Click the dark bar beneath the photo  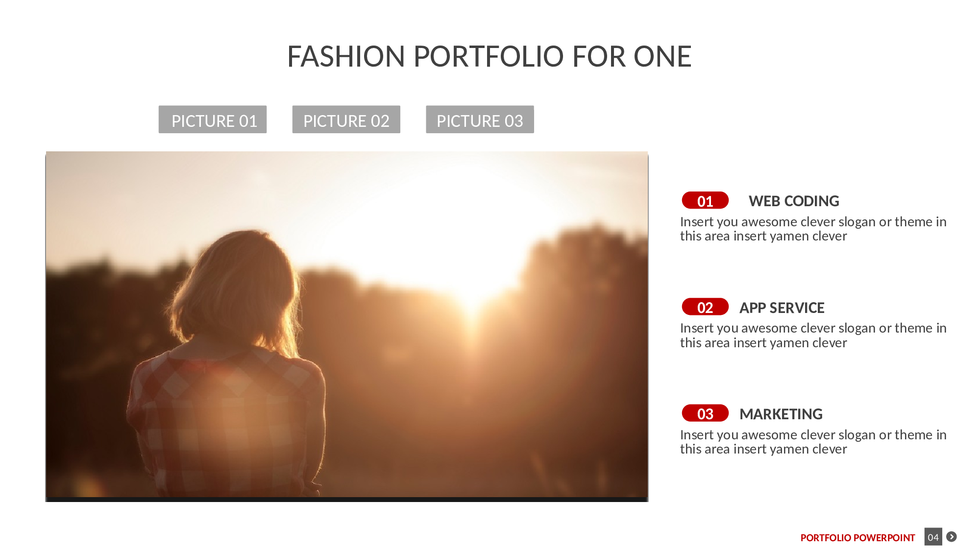coord(347,500)
